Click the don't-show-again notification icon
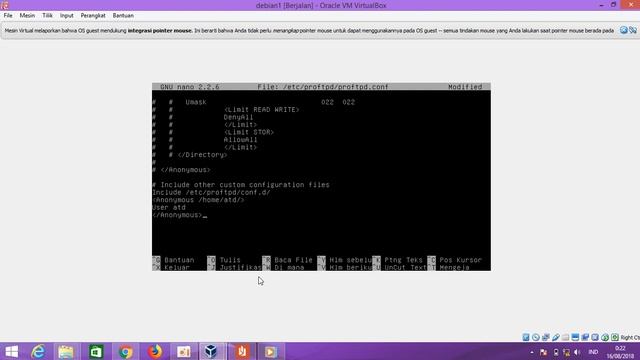This screenshot has width=640, height=360. click(633, 30)
